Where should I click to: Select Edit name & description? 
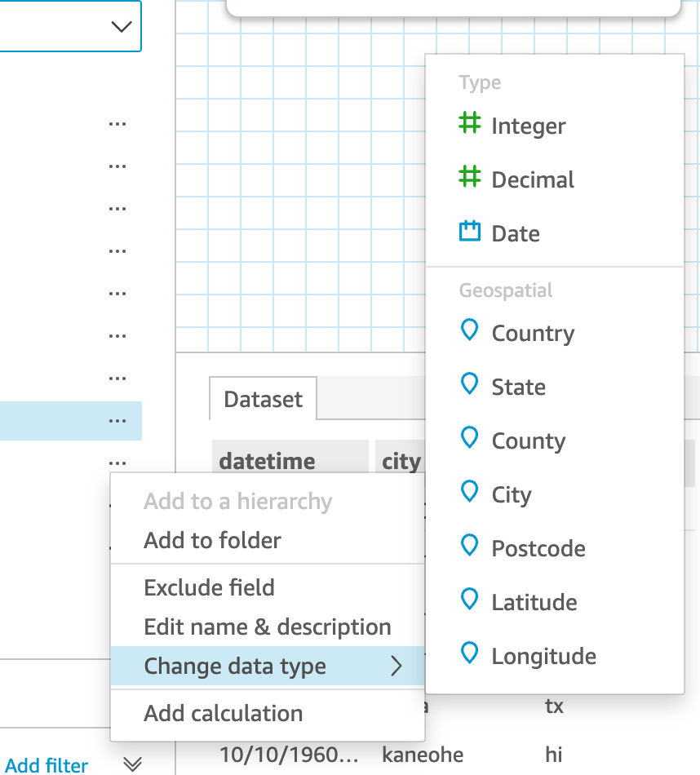click(x=267, y=627)
